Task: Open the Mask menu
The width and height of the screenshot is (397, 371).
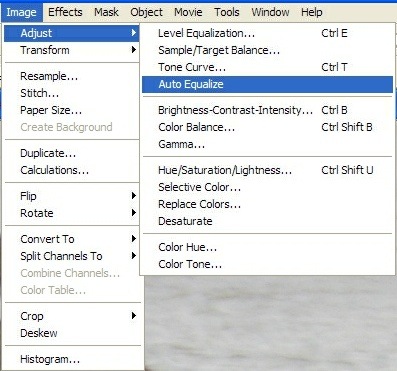Action: coord(106,12)
